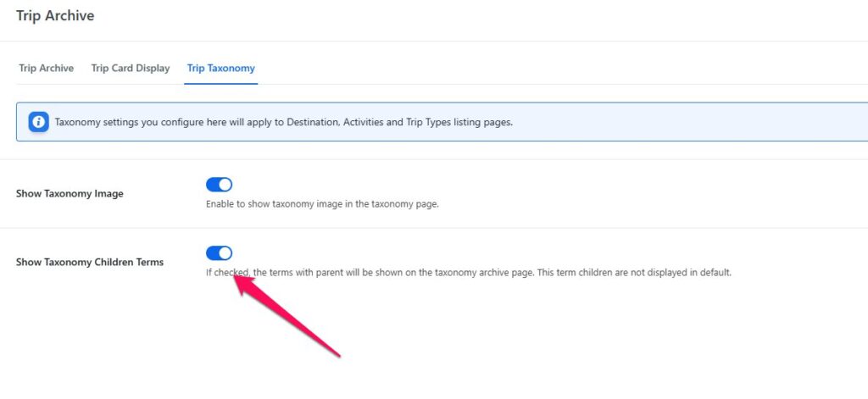Image resolution: width=868 pixels, height=399 pixels.
Task: Select the Trip Taxonomy tab
Action: coord(220,68)
